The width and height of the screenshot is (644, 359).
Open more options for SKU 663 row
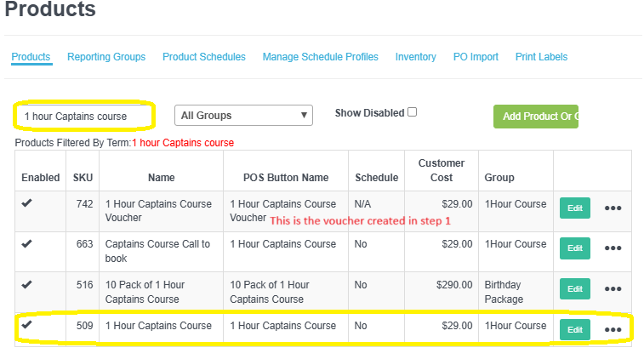613,248
